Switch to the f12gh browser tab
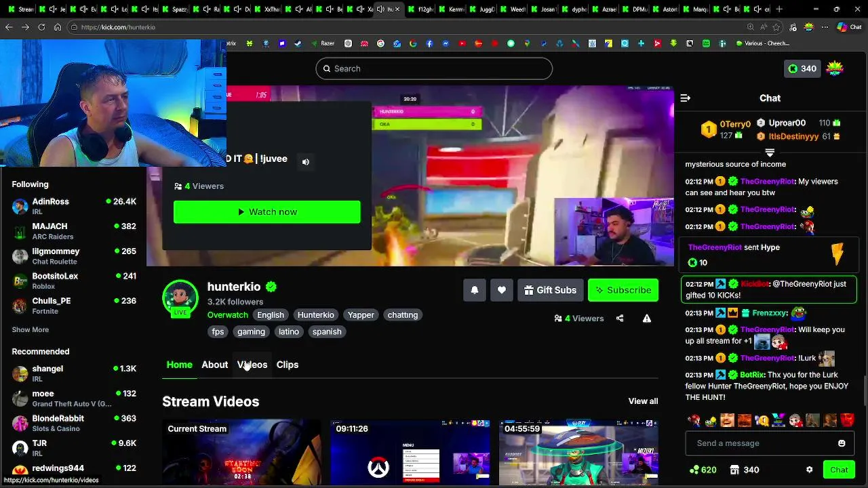Screen dimensions: 868x488 [421, 9]
